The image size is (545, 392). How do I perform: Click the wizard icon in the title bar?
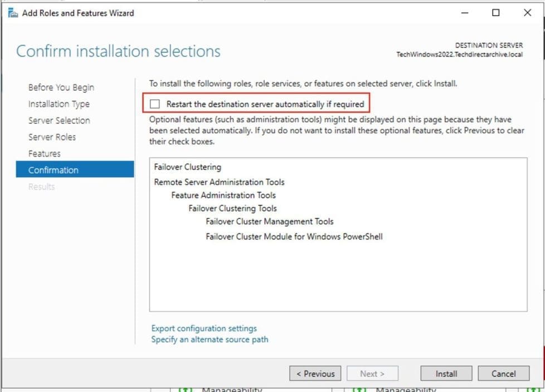tap(13, 13)
